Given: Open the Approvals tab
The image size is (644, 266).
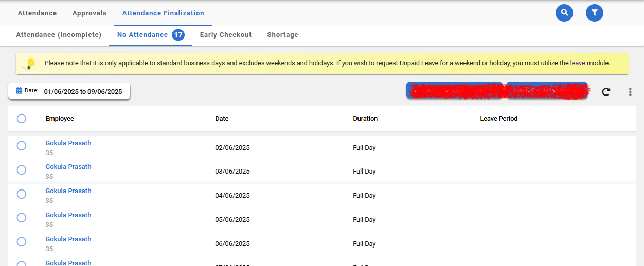Looking at the screenshot, I should click(x=90, y=13).
